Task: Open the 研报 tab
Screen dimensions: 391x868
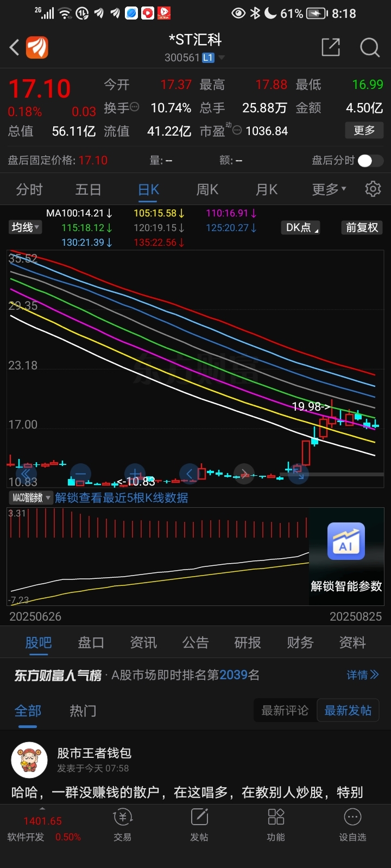Action: 248,643
